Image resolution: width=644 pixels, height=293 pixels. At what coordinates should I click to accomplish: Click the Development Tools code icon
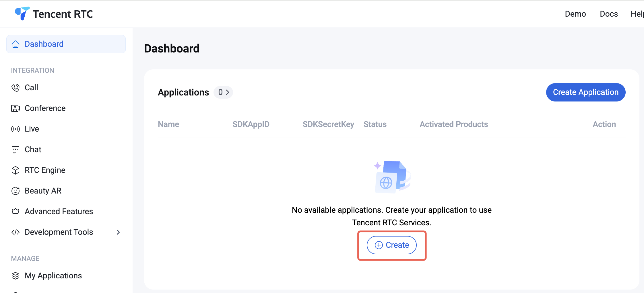tap(15, 232)
